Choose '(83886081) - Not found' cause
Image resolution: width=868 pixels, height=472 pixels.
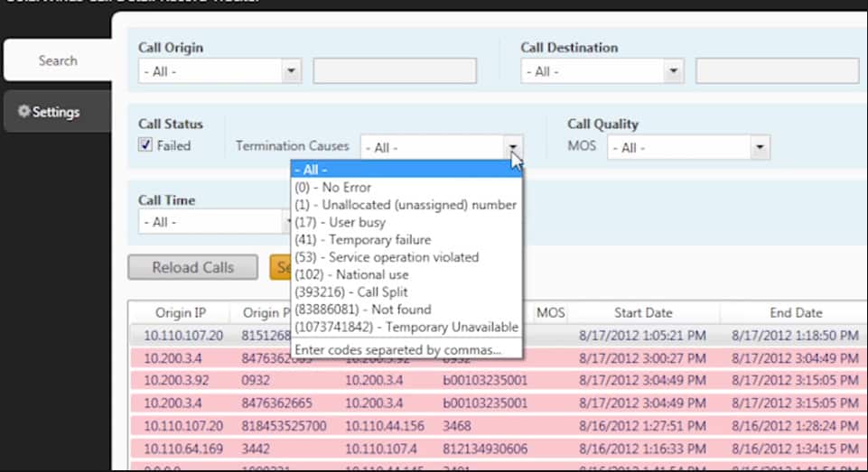click(406, 310)
